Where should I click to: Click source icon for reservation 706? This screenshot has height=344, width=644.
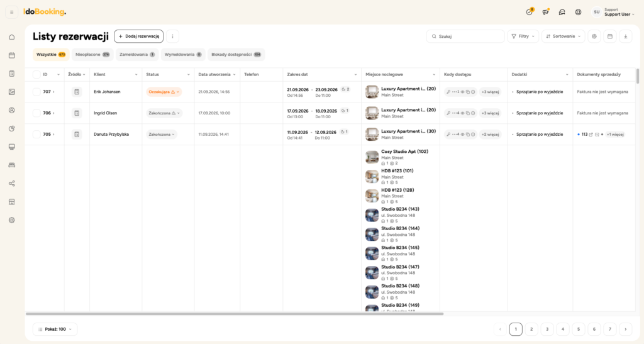coord(77,113)
